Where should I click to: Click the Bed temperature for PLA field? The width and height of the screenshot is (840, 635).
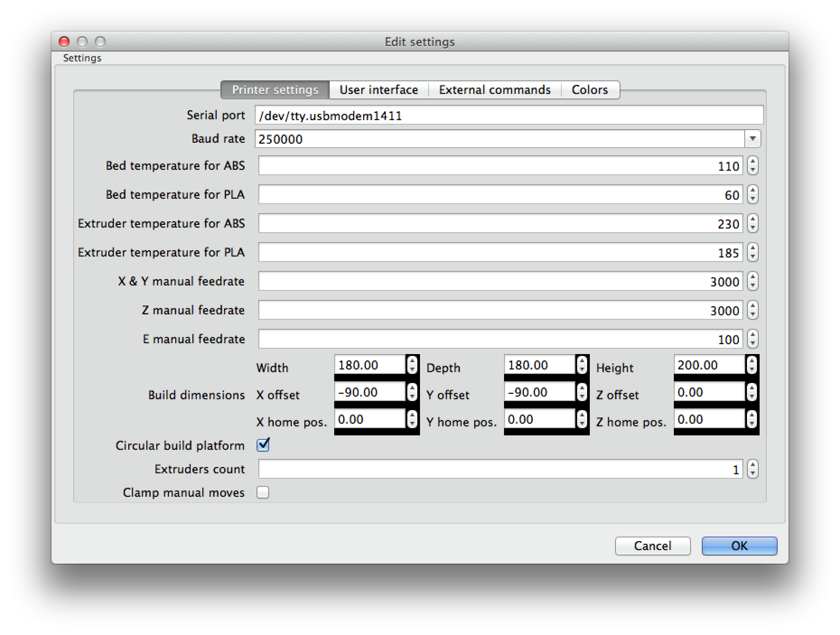(x=500, y=195)
